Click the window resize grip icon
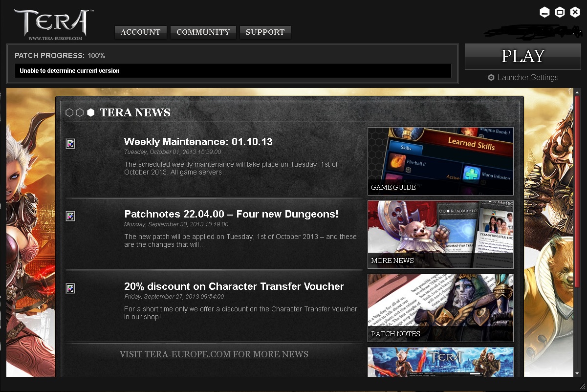This screenshot has height=392, width=587. (582, 387)
